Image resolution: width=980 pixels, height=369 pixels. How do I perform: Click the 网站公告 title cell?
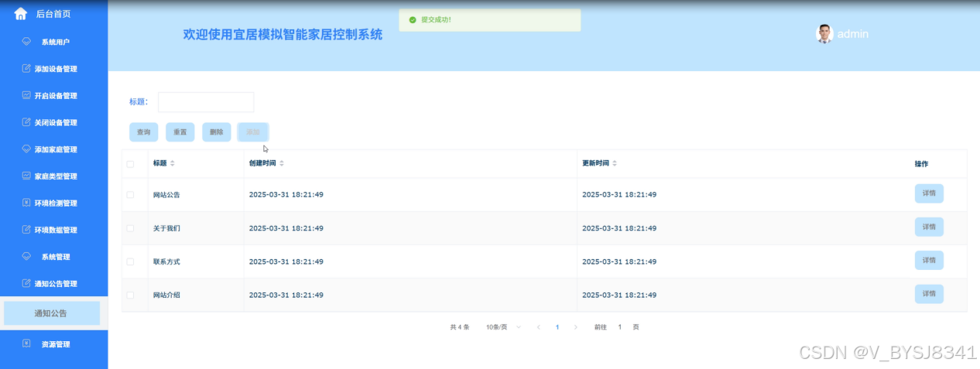pos(166,195)
